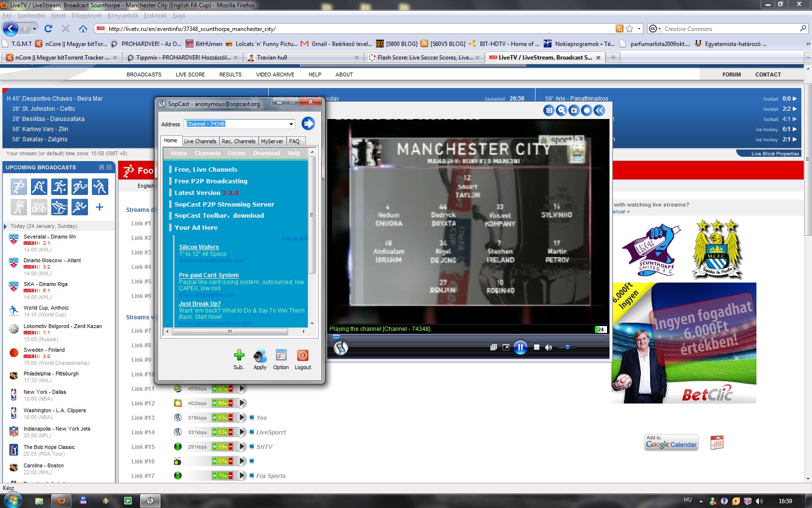Open the SopCast P2P Streaming Server link
The image size is (812, 508).
[224, 205]
